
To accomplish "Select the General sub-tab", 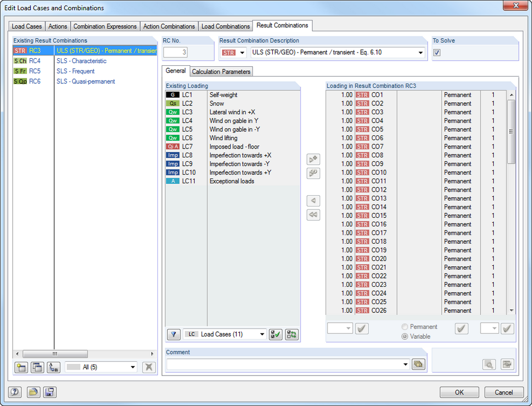I will coord(176,71).
